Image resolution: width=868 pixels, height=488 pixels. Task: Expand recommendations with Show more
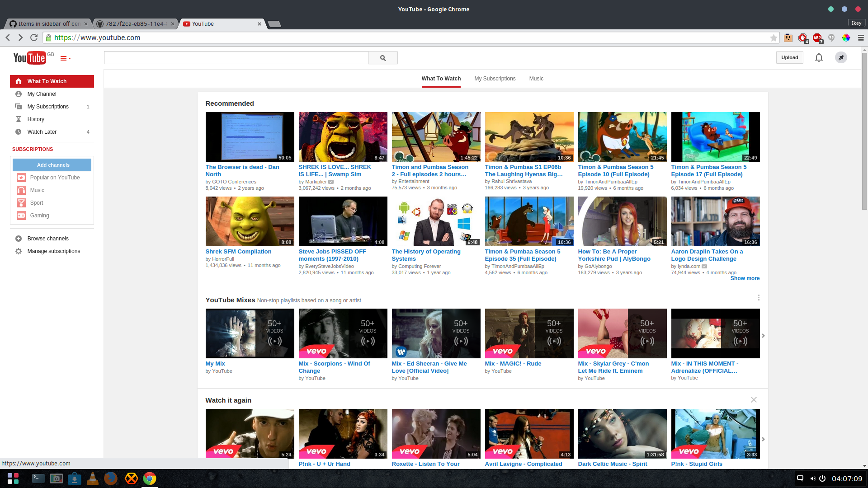[x=745, y=278]
